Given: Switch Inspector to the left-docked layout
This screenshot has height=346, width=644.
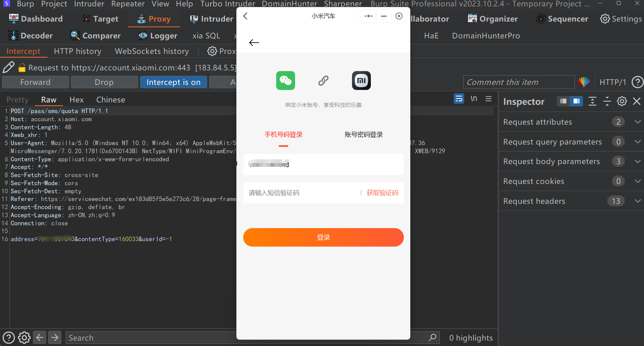Looking at the screenshot, I should click(563, 101).
